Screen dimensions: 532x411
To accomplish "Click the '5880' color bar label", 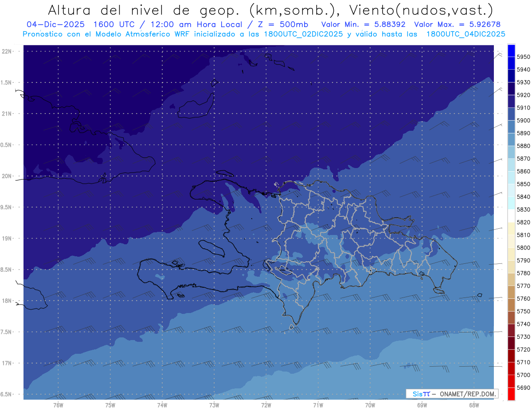I will [523, 146].
